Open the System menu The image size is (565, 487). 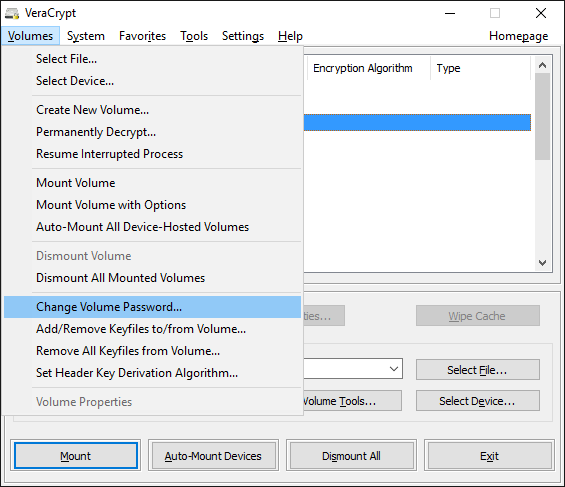[x=86, y=36]
